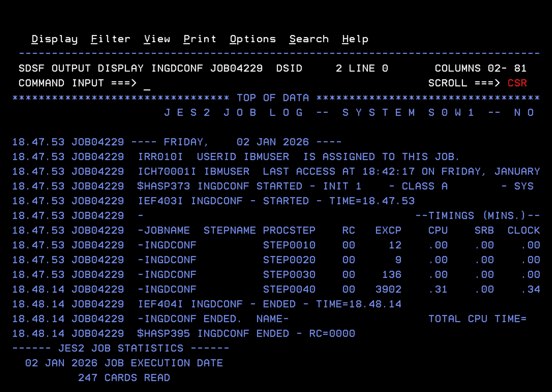Open the Filter menu

tap(110, 39)
